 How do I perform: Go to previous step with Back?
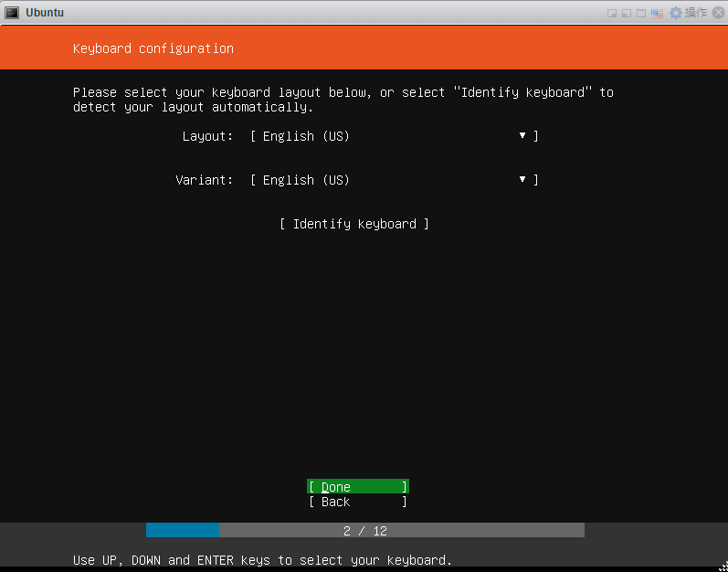click(357, 502)
